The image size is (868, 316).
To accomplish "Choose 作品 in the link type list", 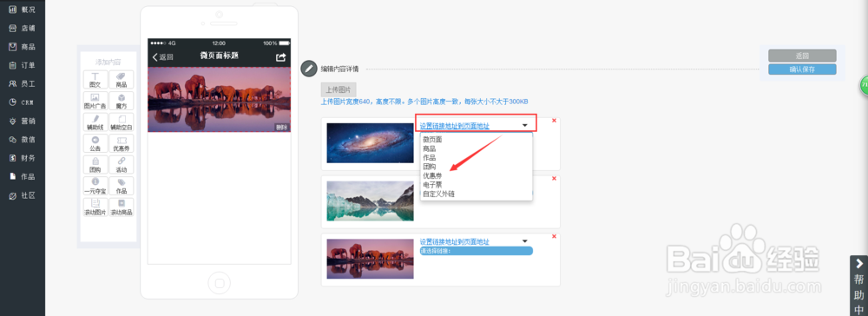I will (429, 158).
